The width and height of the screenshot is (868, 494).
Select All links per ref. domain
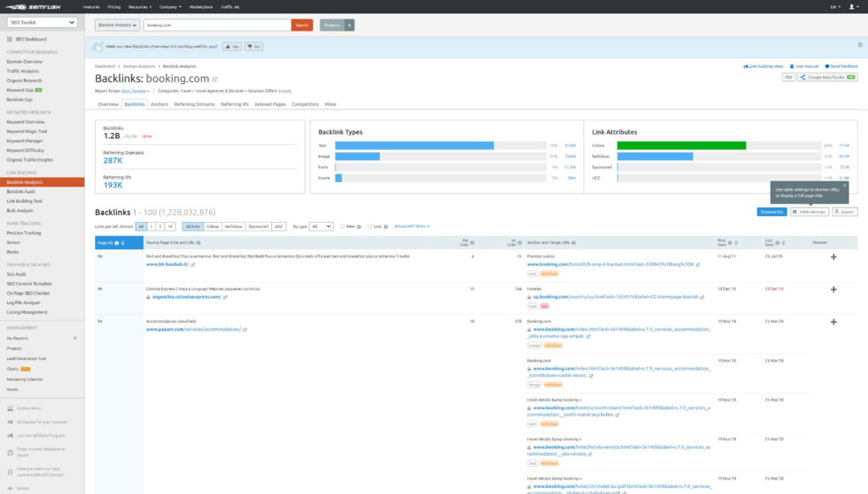(x=142, y=226)
